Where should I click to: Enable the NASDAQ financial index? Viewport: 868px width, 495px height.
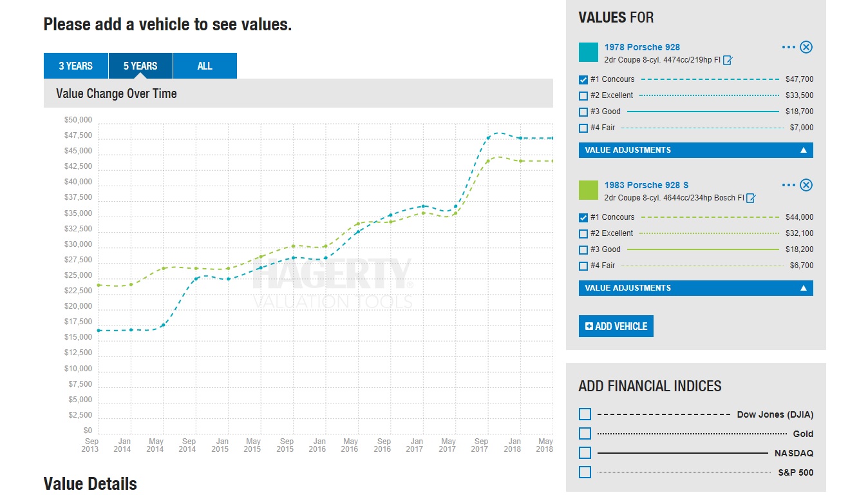pyautogui.click(x=585, y=453)
